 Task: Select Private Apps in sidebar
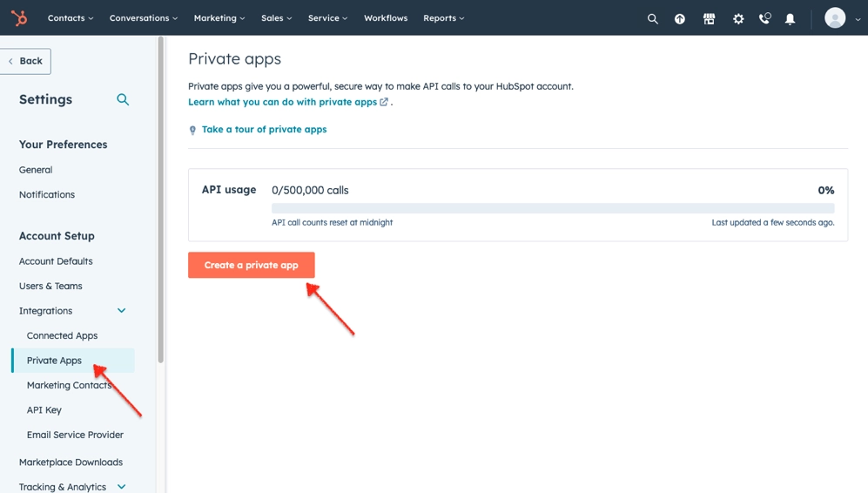point(73,360)
